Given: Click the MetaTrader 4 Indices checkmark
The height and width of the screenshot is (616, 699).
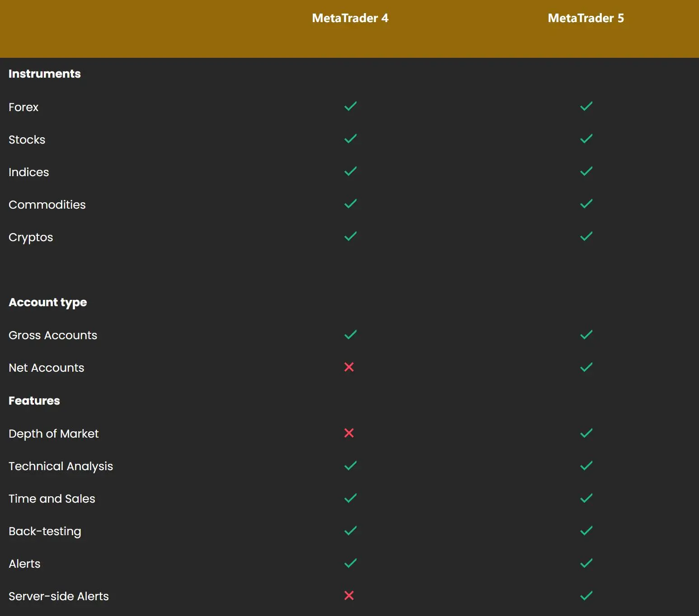Looking at the screenshot, I should [351, 171].
